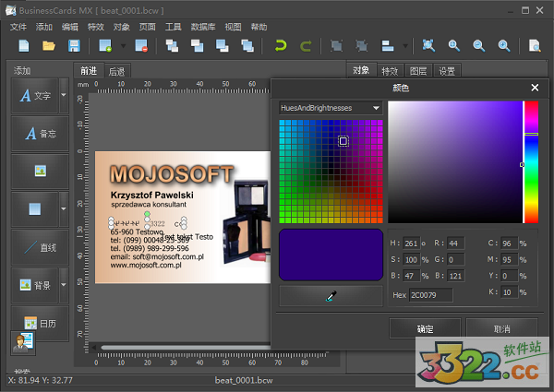
Task: Open the 文件 menu
Action: click(18, 27)
